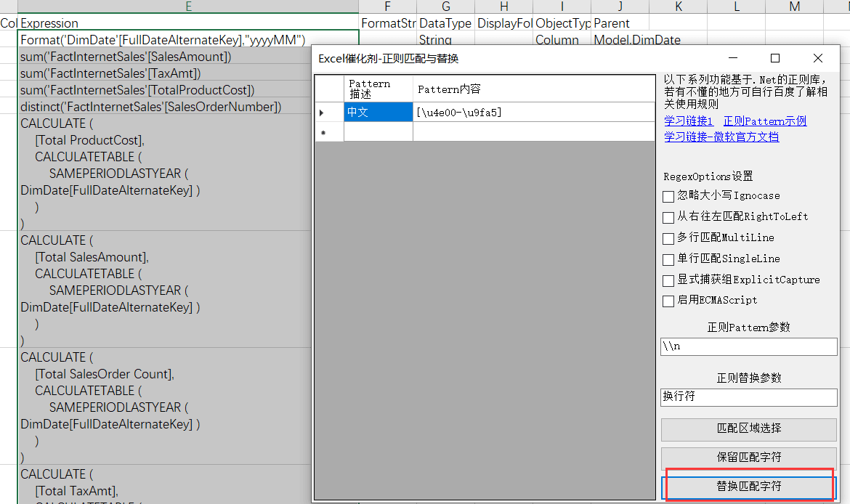Minimize the Excel催化剂 regex dialog
Screen dimensions: 850x504
(x=733, y=58)
